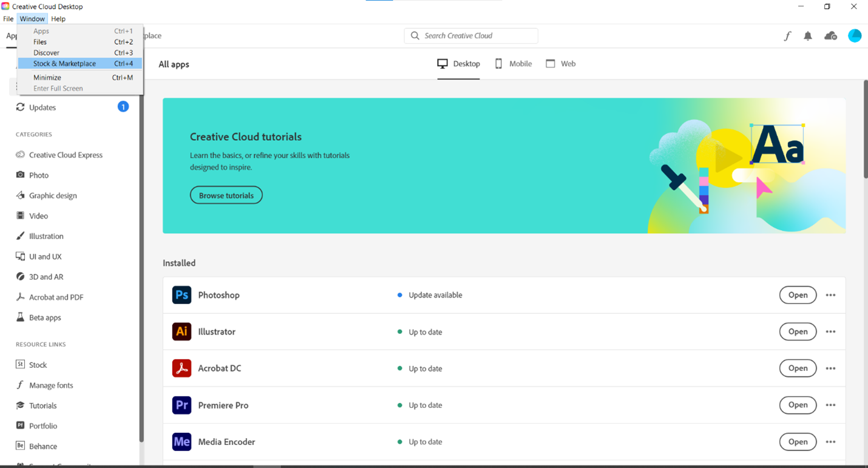The image size is (868, 468).
Task: Click the Search Creative Cloud field
Action: click(471, 36)
